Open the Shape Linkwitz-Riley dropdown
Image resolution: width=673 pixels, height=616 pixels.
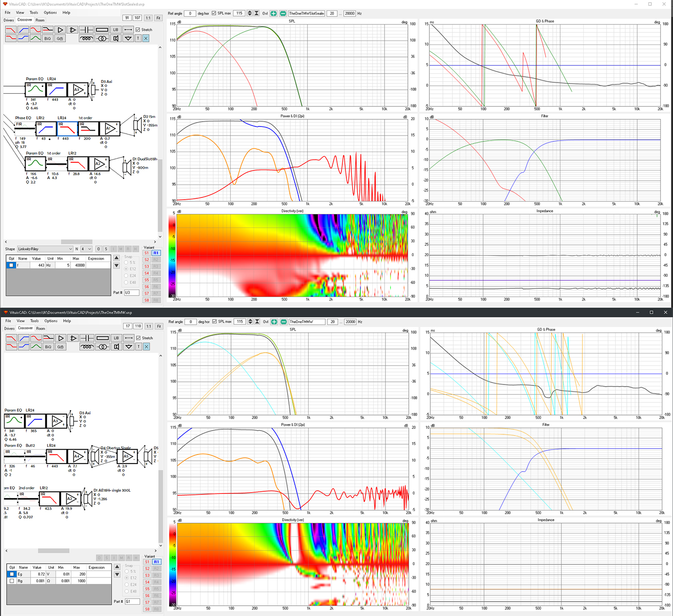click(x=45, y=249)
